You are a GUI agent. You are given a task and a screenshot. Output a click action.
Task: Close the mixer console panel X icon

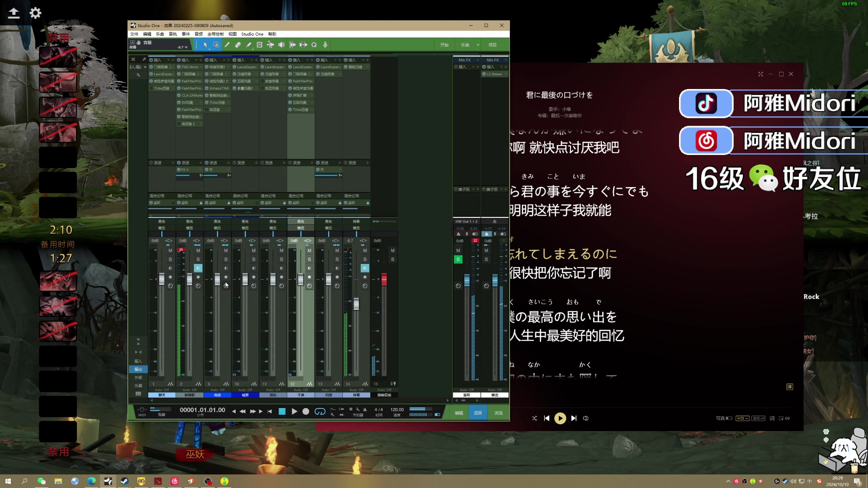pos(133,59)
